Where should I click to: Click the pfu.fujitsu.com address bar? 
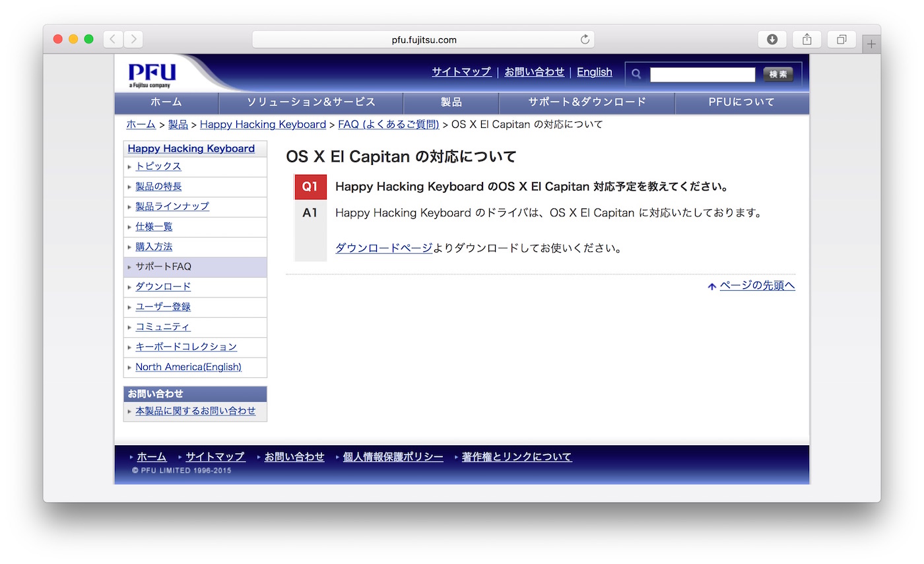(424, 40)
